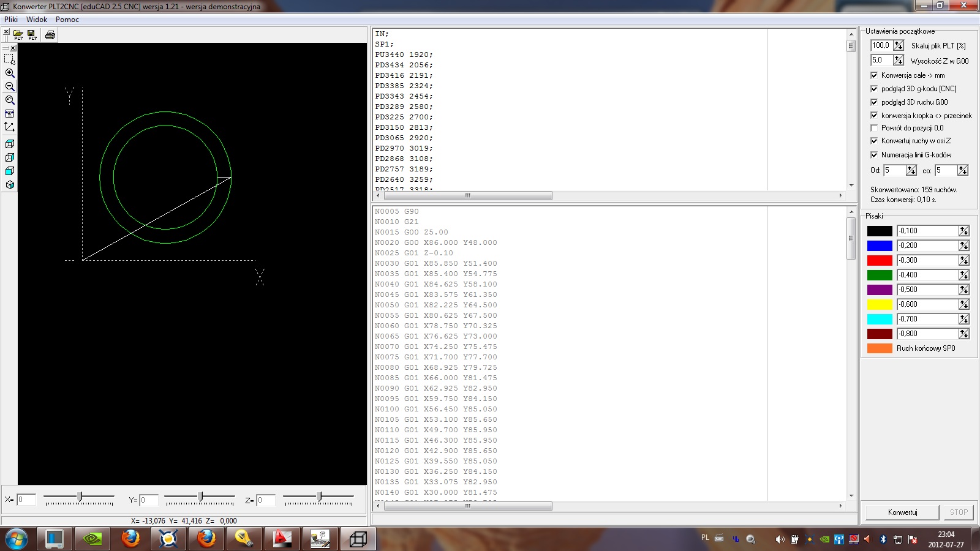Image resolution: width=980 pixels, height=551 pixels.
Task: Click the STOP button
Action: click(x=959, y=512)
